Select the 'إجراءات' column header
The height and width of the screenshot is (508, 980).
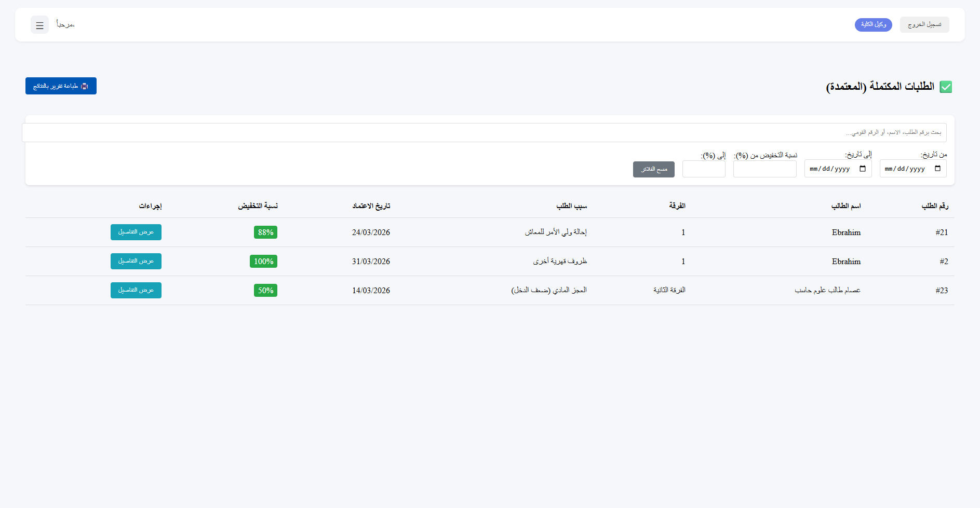[150, 205]
